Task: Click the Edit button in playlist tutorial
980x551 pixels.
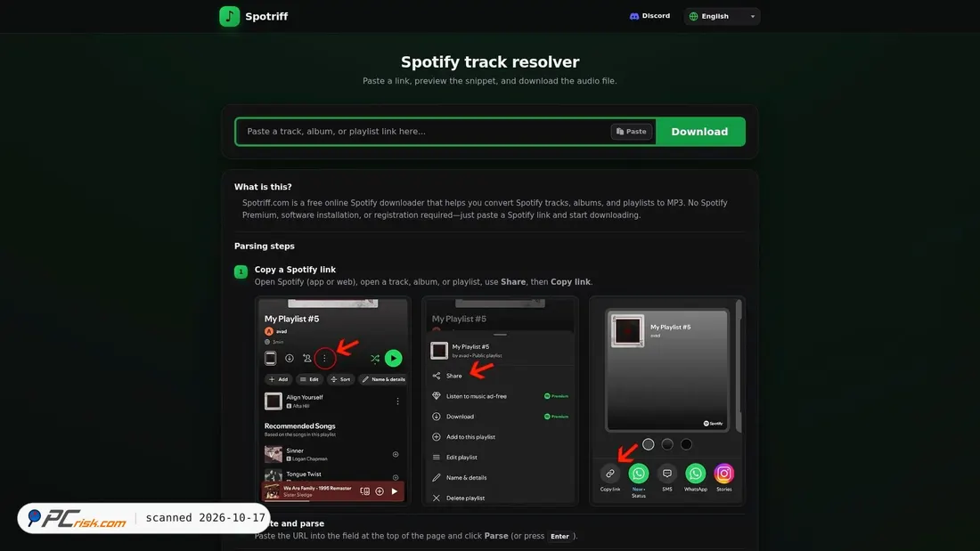Action: click(309, 379)
